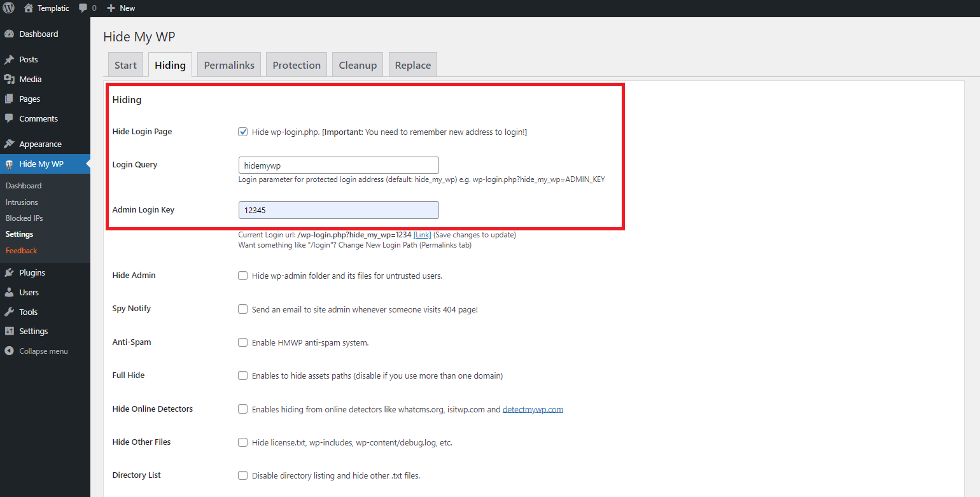
Task: Click the plus icon next to New
Action: point(111,8)
